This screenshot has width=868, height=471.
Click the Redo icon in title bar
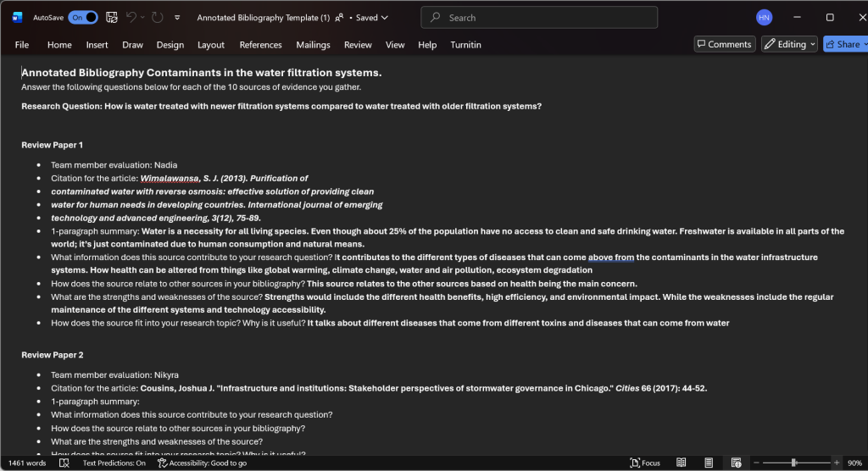158,17
